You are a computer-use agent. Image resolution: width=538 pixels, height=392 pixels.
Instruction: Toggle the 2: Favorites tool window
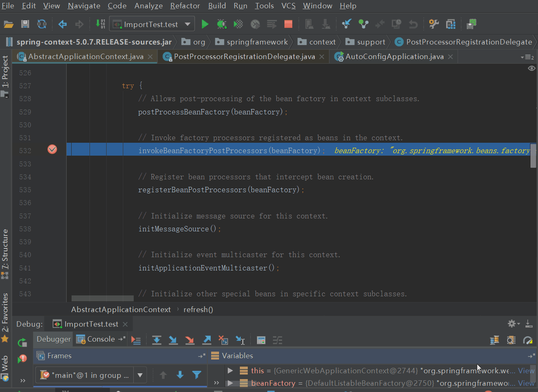[x=5, y=318]
